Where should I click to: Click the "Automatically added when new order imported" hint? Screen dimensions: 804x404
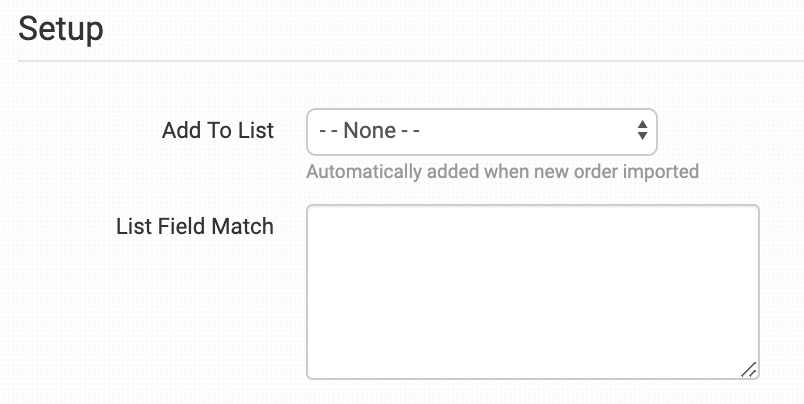[x=502, y=171]
